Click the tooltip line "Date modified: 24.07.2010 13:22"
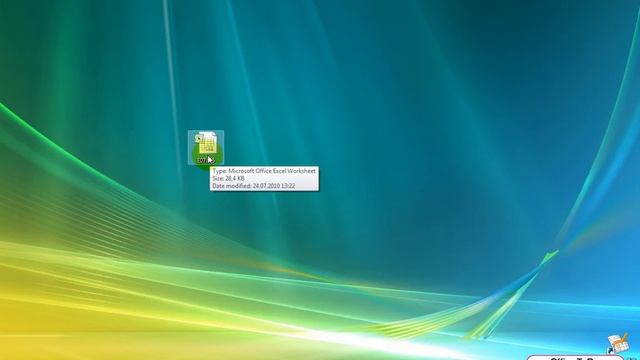Image resolution: width=640 pixels, height=360 pixels. click(253, 186)
